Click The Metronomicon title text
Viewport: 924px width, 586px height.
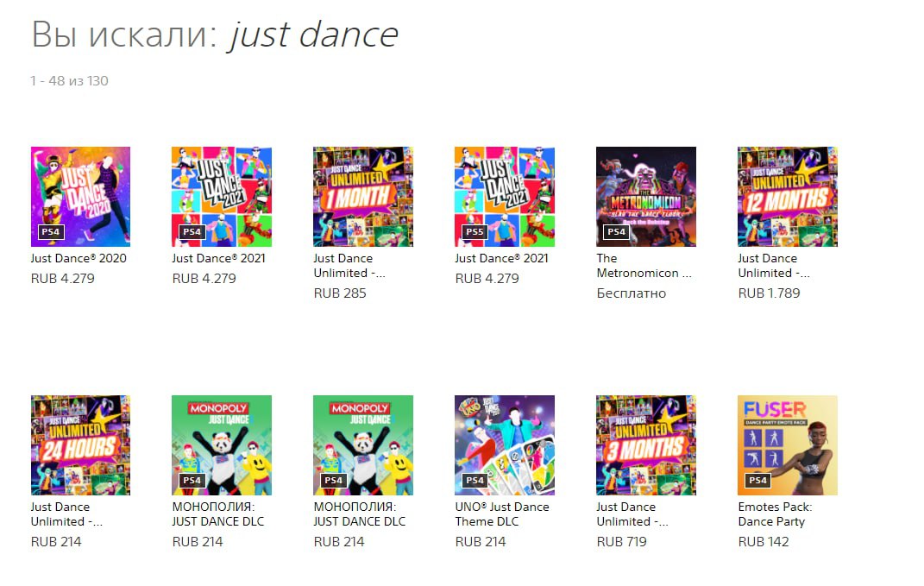coord(644,265)
